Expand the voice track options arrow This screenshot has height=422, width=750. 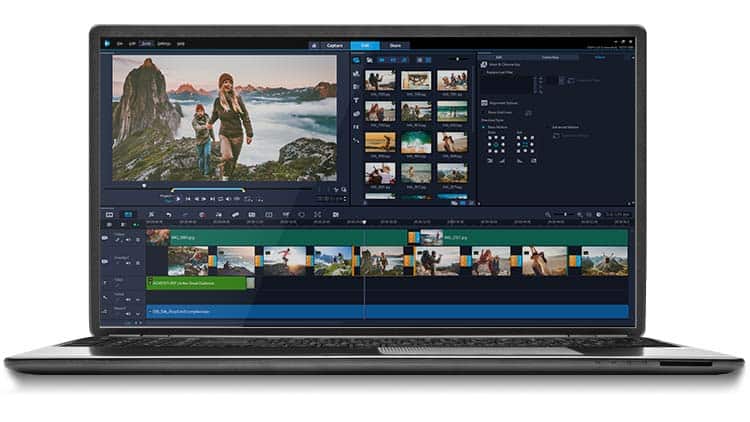138,300
